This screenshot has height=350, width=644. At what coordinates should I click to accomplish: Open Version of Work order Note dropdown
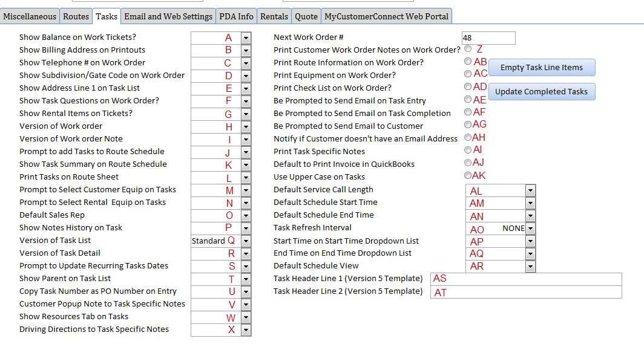click(x=246, y=140)
